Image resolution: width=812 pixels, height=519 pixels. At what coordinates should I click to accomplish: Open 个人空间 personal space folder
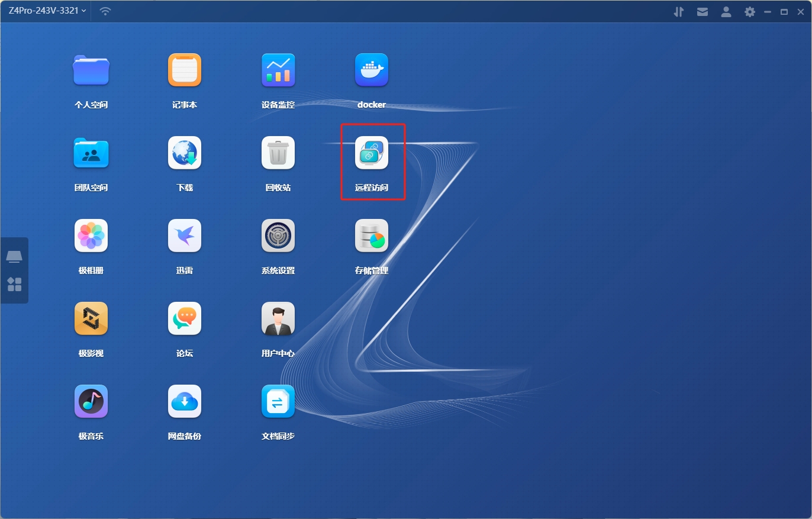pos(91,70)
